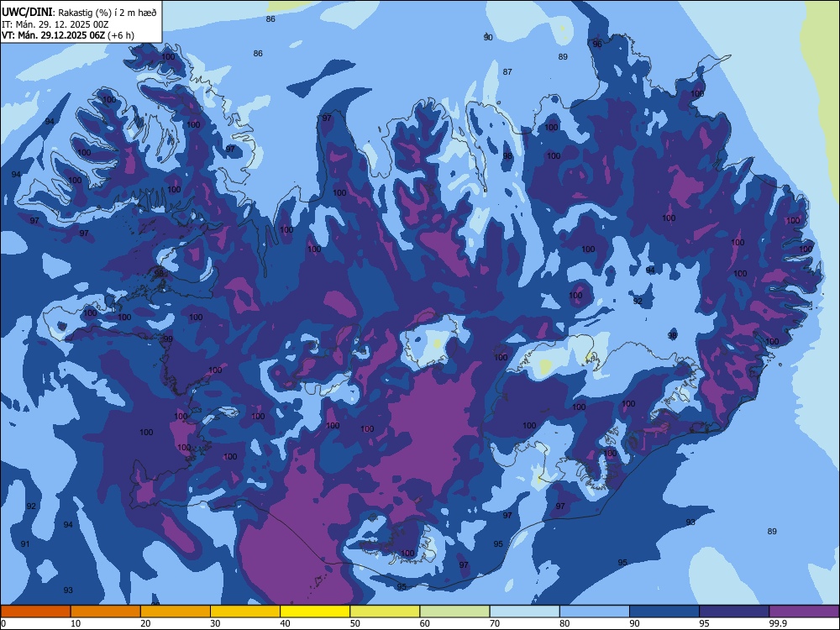
Task: Click the legend tick label '70'
Action: (x=495, y=623)
